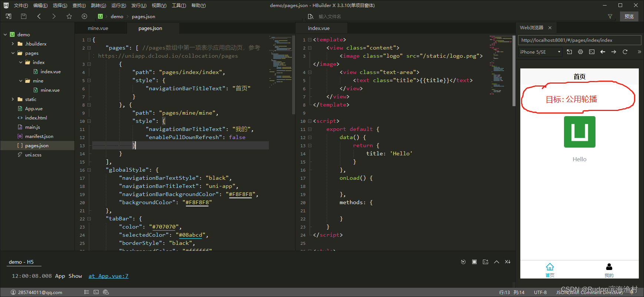Show more Web browser toolbar options

pos(639,52)
